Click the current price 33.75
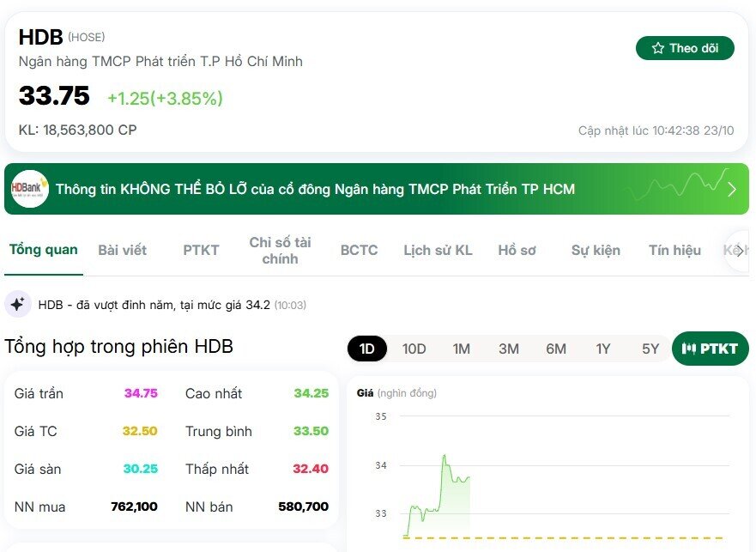Viewport: 756px width, 552px height. pos(54,95)
